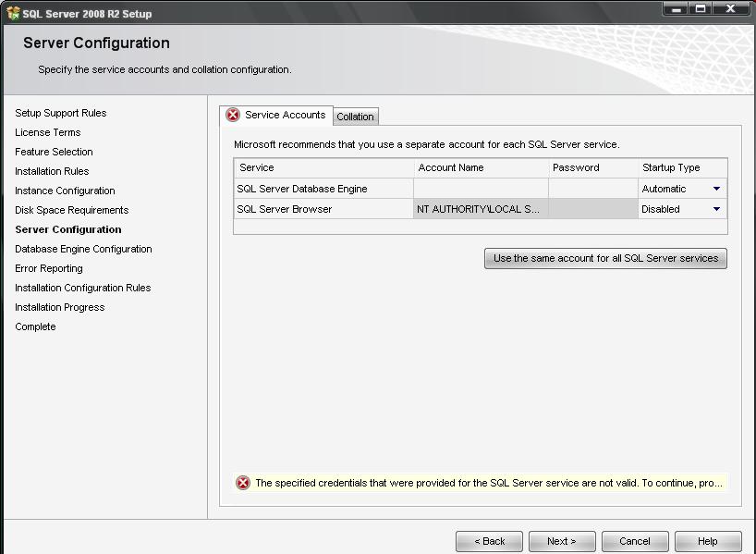The height and width of the screenshot is (554, 756).
Task: Open setup Help
Action: tap(708, 541)
